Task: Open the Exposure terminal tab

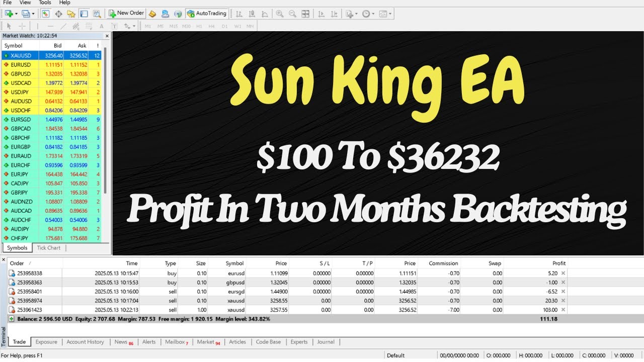Action: [46, 342]
